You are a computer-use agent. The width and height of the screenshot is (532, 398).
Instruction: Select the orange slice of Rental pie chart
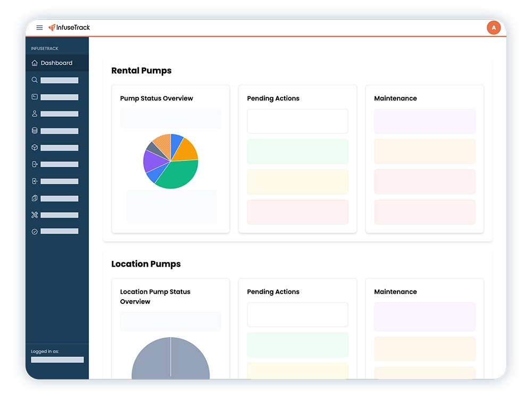point(187,150)
